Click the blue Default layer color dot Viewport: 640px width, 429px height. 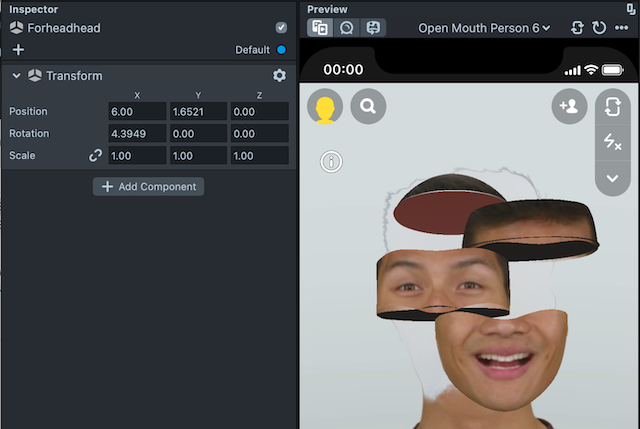[x=281, y=50]
